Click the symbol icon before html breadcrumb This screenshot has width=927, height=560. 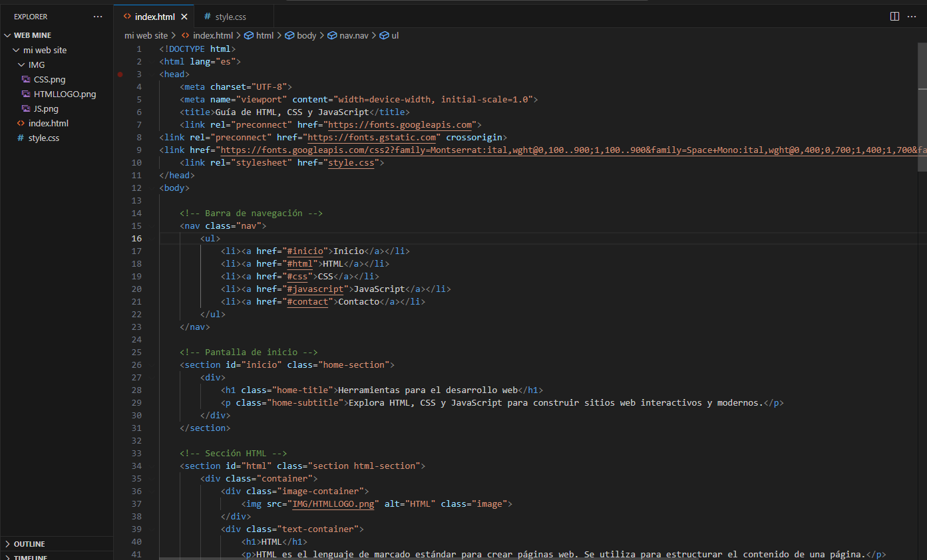click(x=249, y=35)
